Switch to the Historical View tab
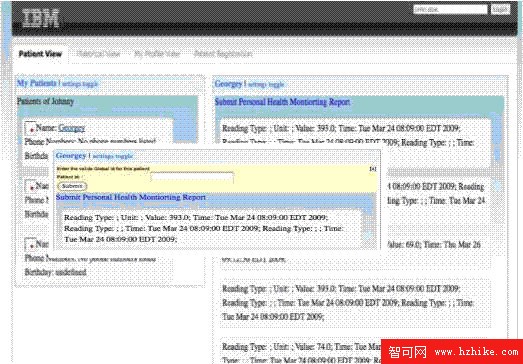This screenshot has height=364, width=523. [98, 54]
